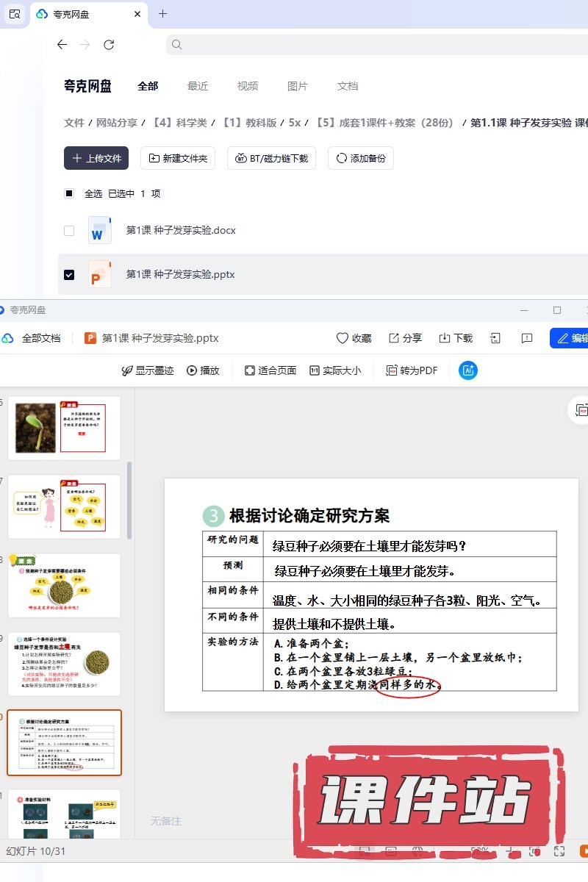Switch to the 视频 tab
The height and width of the screenshot is (882, 588).
tap(248, 86)
